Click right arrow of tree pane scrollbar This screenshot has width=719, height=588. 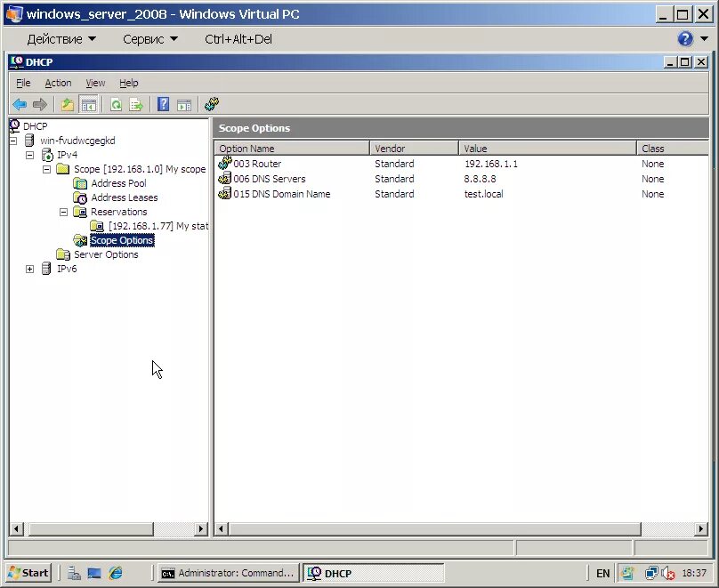pyautogui.click(x=201, y=529)
